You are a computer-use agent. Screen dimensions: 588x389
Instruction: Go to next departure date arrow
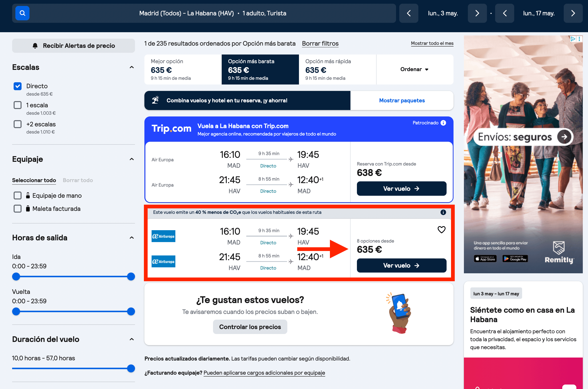[x=477, y=13]
